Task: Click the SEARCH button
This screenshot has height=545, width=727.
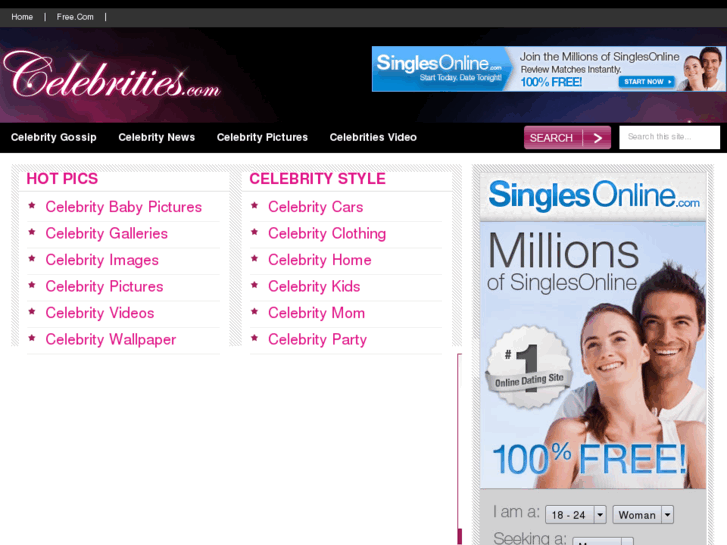Action: click(x=567, y=138)
